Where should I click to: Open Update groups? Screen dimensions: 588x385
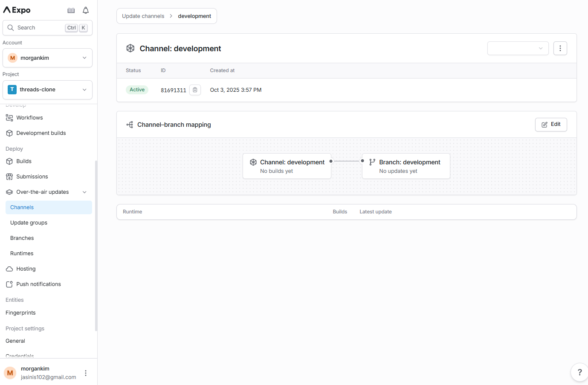[x=29, y=223]
